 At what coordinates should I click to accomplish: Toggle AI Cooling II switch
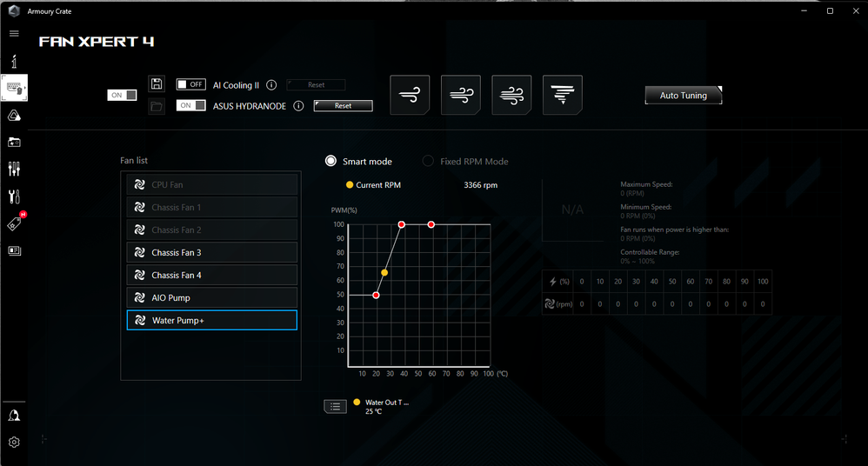191,84
